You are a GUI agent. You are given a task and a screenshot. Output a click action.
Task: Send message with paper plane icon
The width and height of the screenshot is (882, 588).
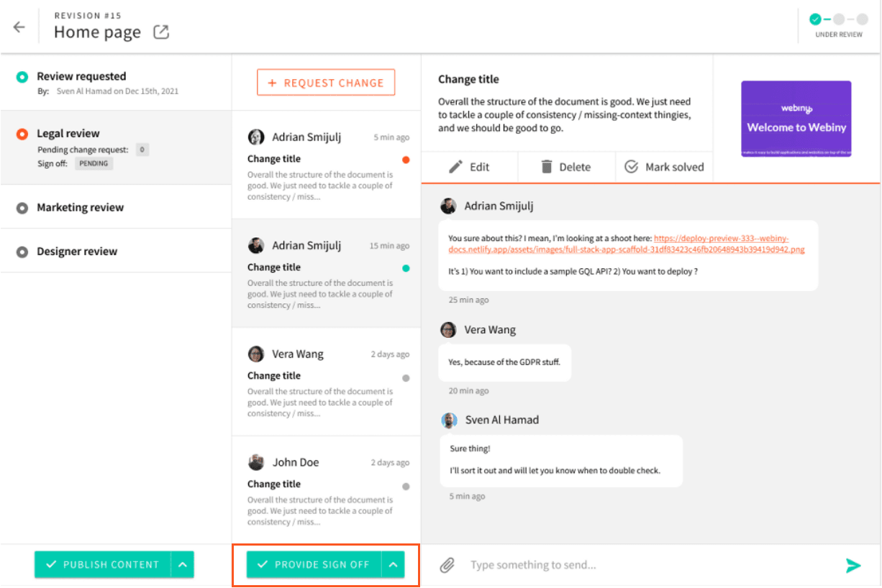point(853,565)
